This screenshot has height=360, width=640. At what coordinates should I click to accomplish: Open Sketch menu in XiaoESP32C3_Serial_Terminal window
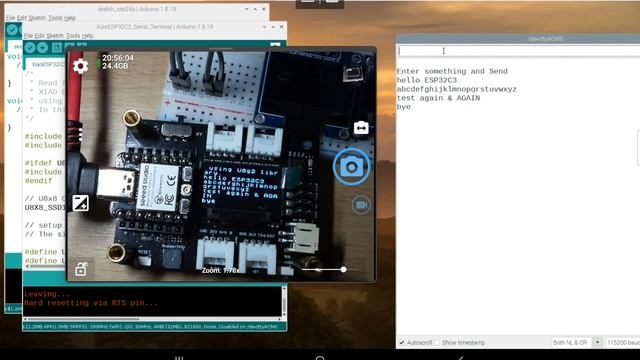(55, 36)
